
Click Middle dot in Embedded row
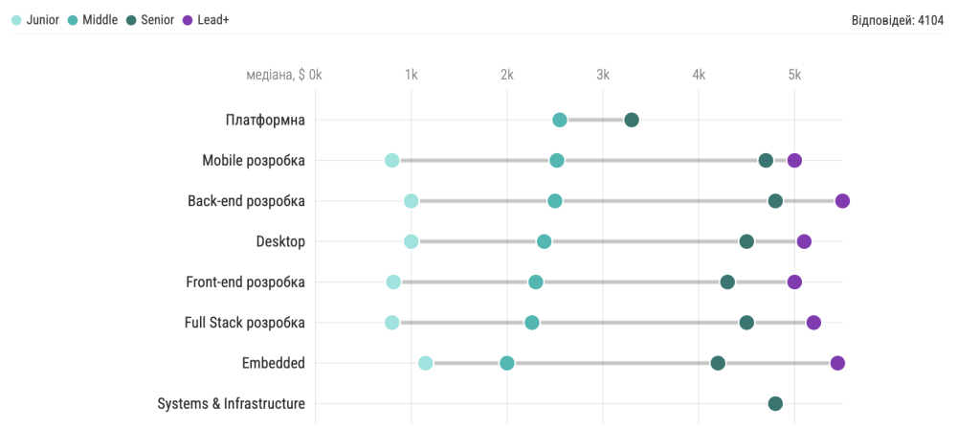(x=507, y=363)
